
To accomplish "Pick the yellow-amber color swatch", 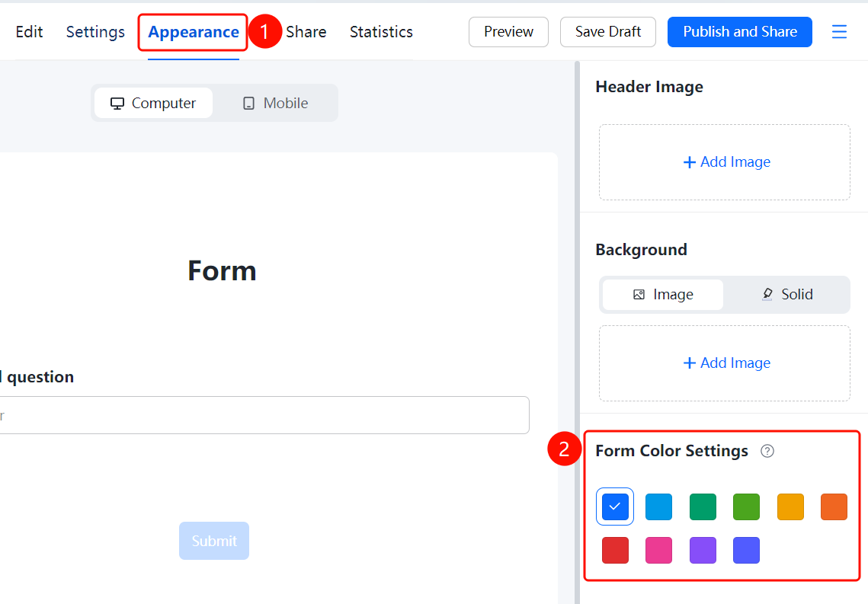I will tap(790, 507).
